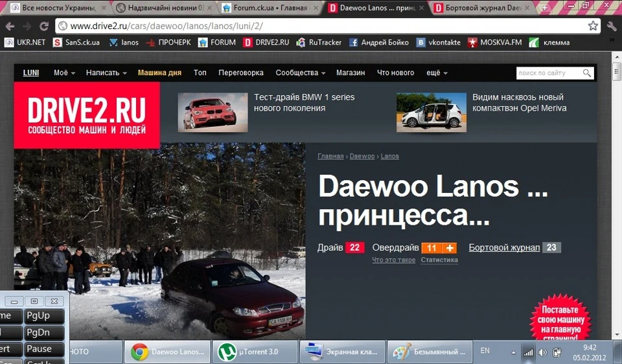
Task: Open the DRIVE2.RU bookmark
Action: click(x=266, y=43)
